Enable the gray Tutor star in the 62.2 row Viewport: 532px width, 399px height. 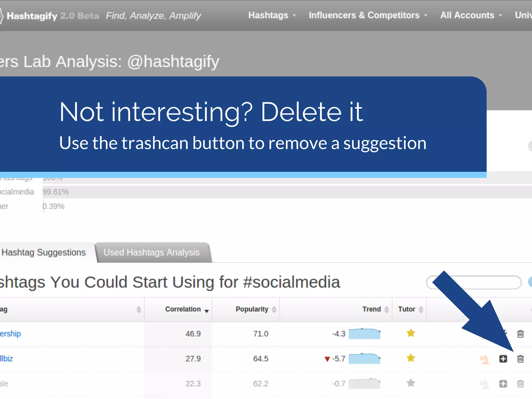pyautogui.click(x=411, y=383)
